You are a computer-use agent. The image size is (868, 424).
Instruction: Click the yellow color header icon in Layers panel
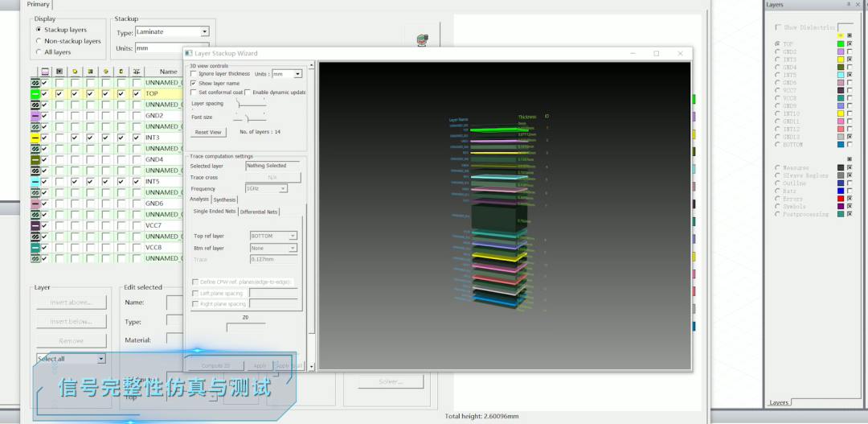(x=841, y=35)
